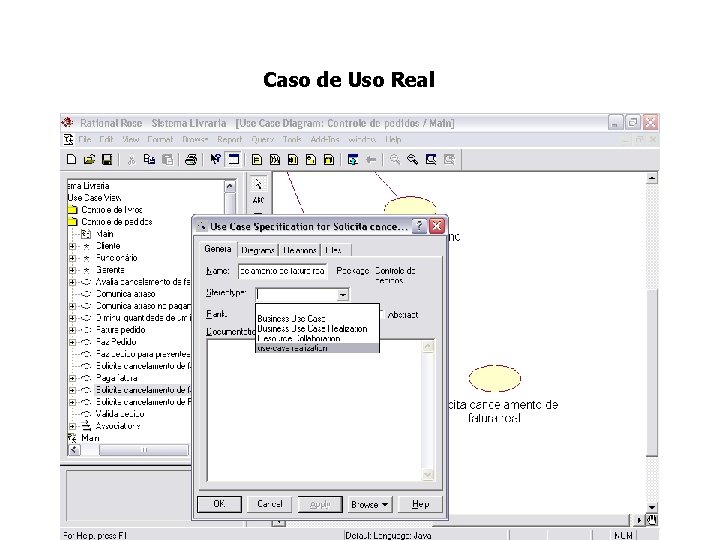Switch to the Diagrams tab
Image resolution: width=720 pixels, height=540 pixels.
[x=258, y=250]
